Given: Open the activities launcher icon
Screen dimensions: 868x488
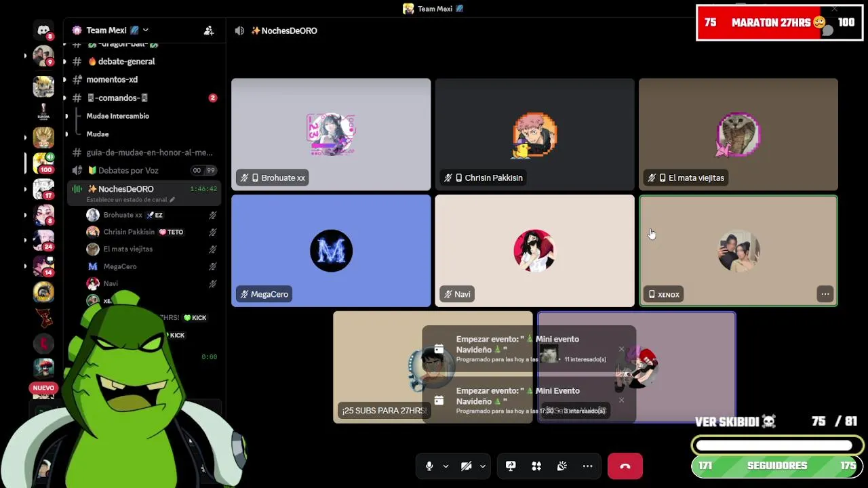Looking at the screenshot, I should (x=536, y=466).
